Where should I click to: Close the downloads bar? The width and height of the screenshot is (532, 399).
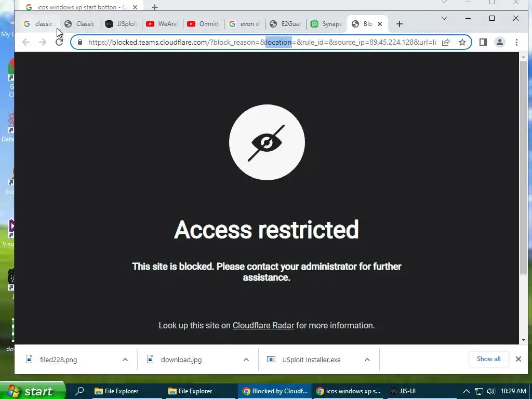click(518, 359)
